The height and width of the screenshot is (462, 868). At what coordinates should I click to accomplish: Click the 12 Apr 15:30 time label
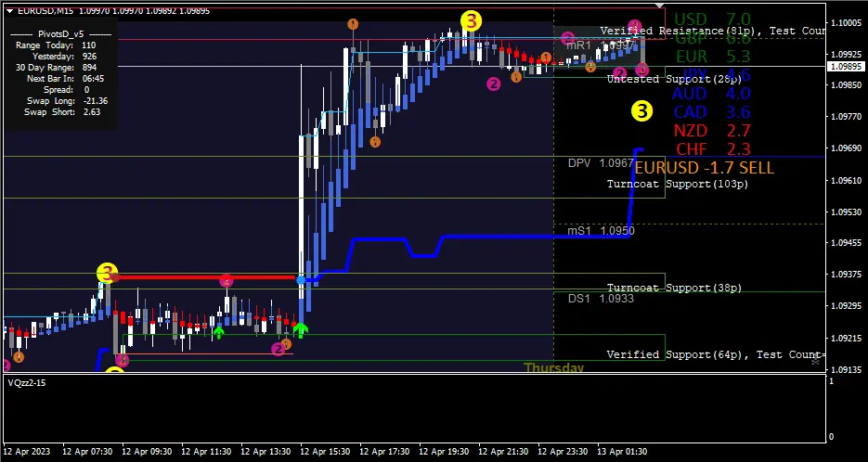[325, 452]
